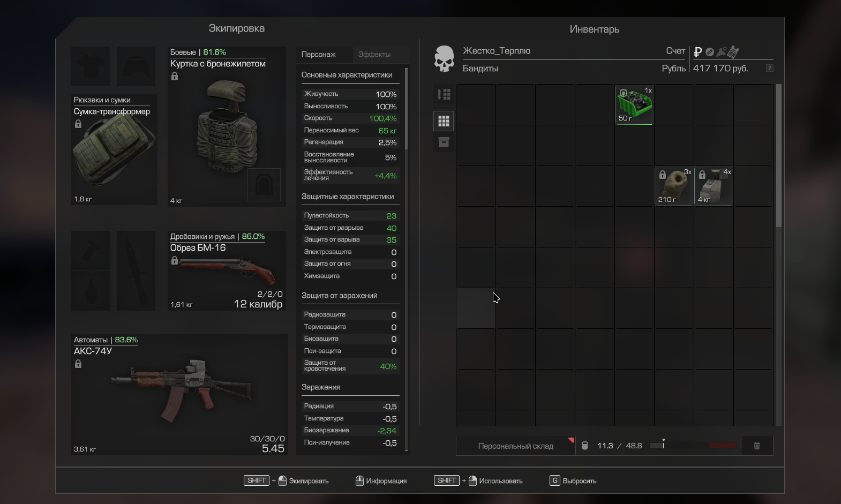
Task: Click the empty t-shirt clothing slot
Action: click(x=91, y=66)
